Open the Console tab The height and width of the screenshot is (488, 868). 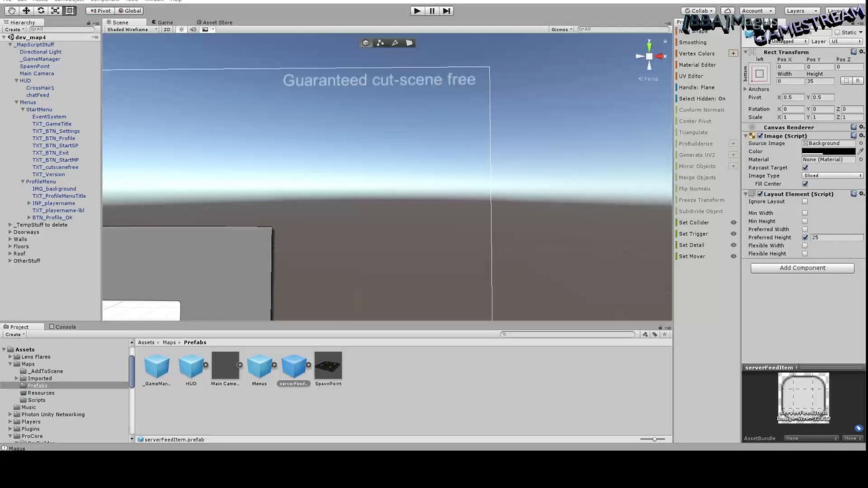point(62,327)
